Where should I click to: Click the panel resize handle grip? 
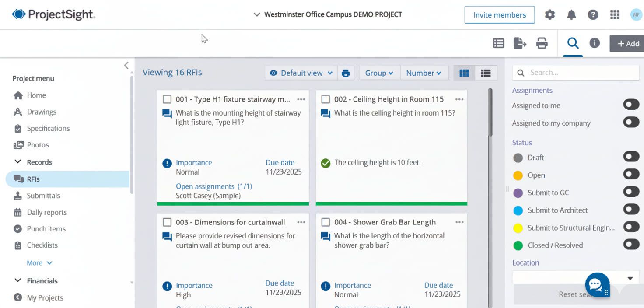click(507, 189)
